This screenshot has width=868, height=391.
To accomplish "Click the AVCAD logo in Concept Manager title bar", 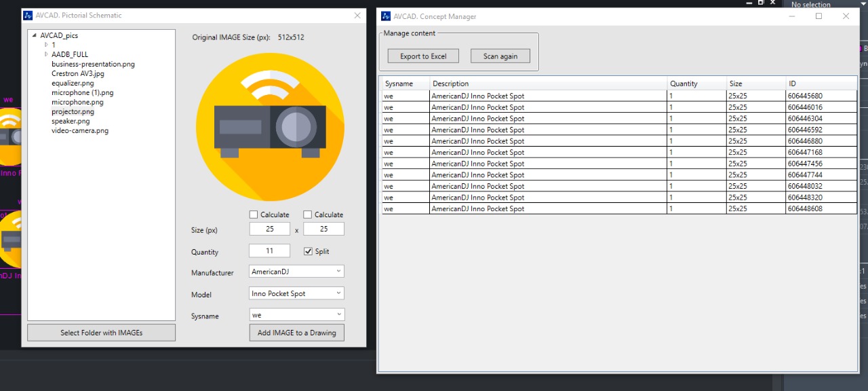I will [386, 16].
